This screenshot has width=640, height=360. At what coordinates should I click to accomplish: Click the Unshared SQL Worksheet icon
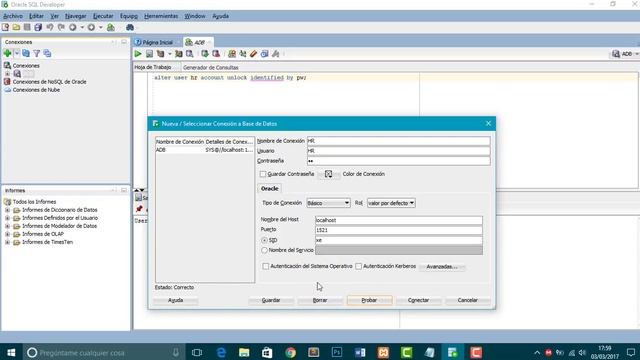[x=232, y=54]
